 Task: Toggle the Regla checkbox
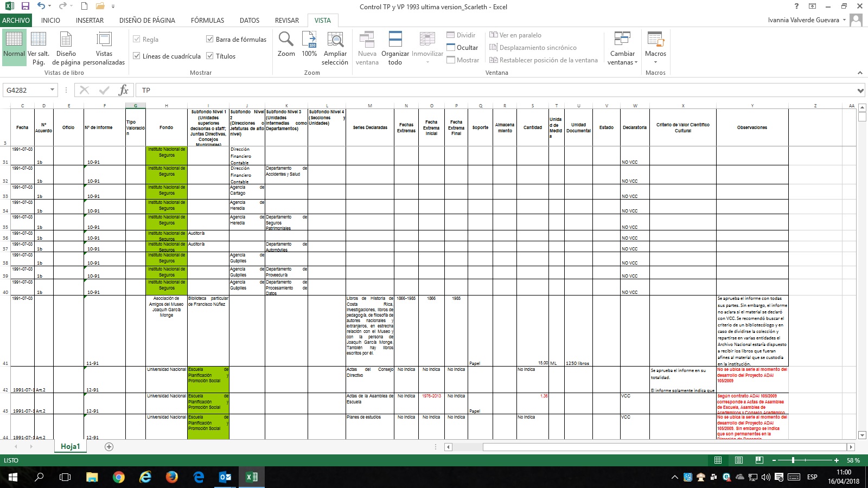pos(137,40)
